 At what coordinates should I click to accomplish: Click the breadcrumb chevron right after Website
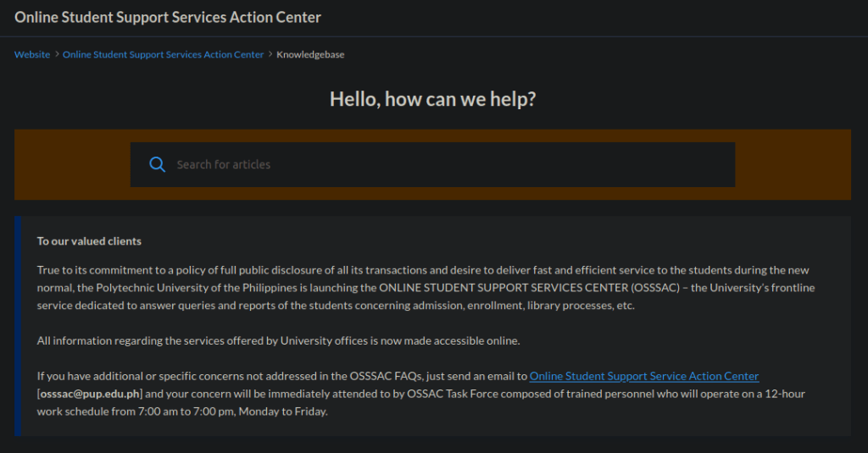tap(57, 54)
